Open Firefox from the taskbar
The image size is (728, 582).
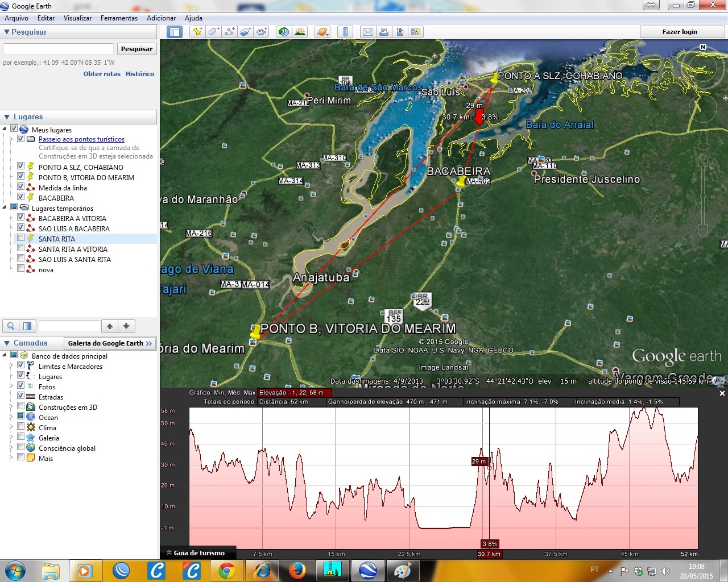pyautogui.click(x=297, y=571)
